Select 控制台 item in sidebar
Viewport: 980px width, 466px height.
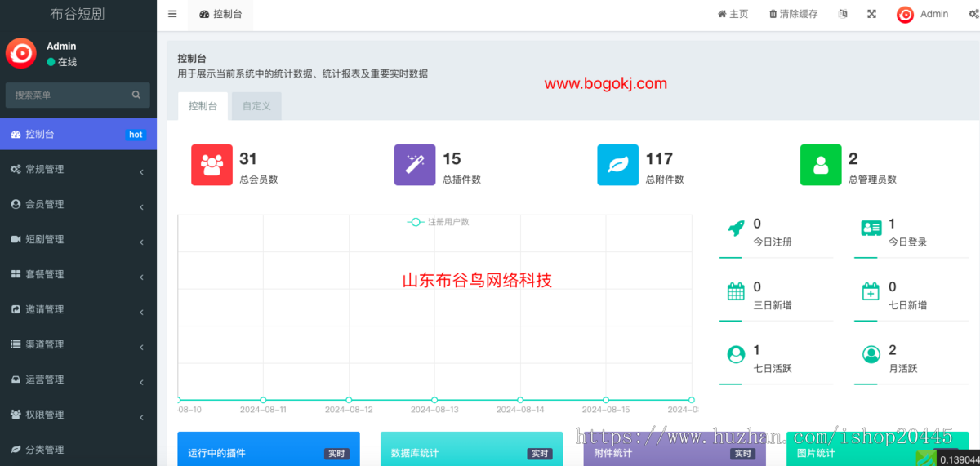pos(78,134)
